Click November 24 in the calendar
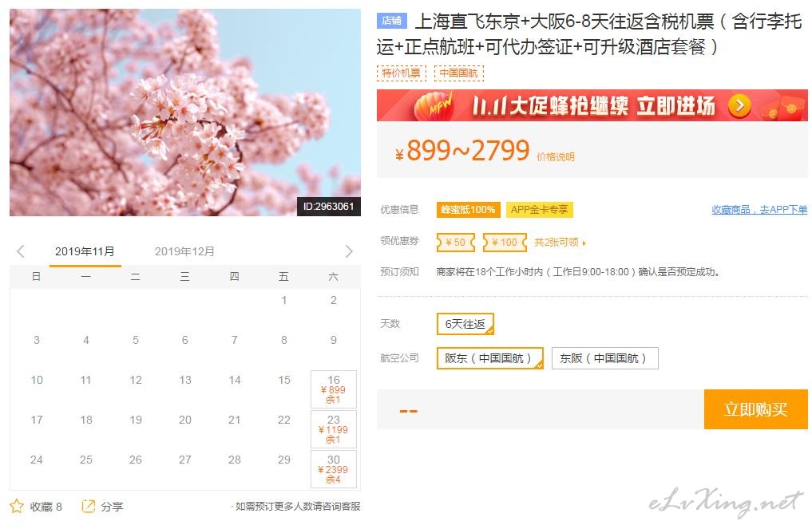This screenshot has width=812, height=529. [36, 460]
